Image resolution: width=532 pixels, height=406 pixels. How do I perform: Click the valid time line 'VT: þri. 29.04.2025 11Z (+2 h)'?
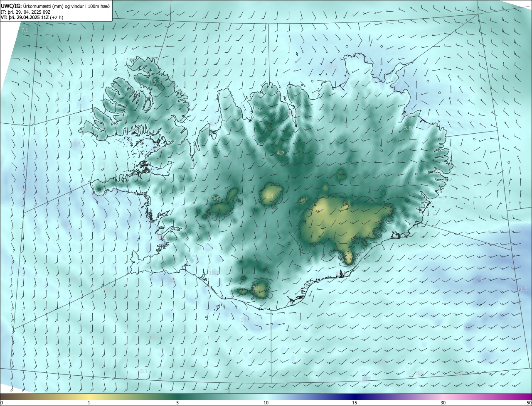tap(32, 18)
